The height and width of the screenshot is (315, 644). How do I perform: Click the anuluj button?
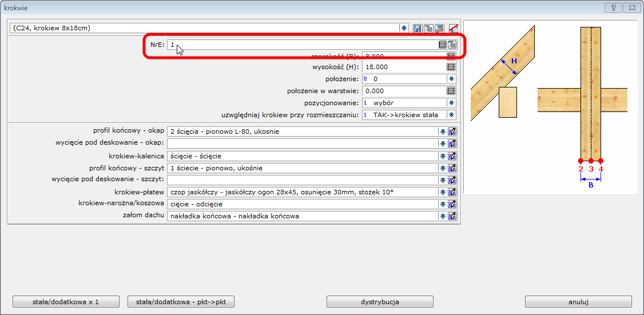click(578, 302)
